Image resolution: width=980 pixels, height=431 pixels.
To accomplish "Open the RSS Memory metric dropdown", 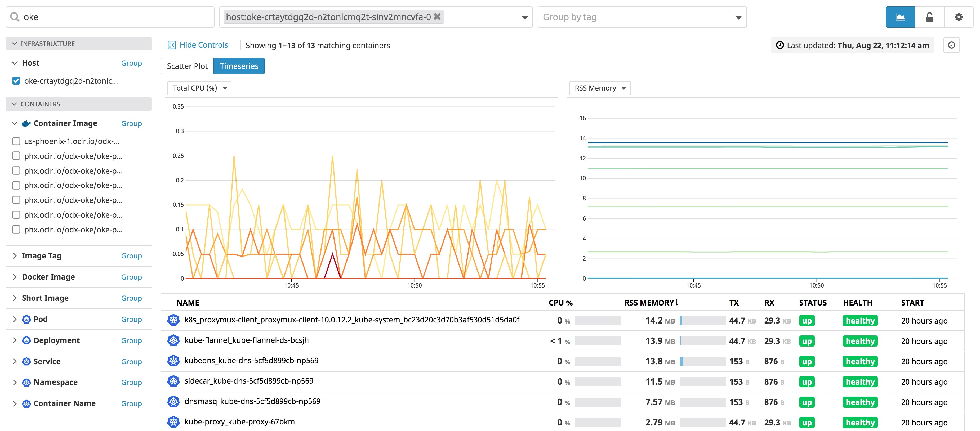I will click(x=600, y=88).
